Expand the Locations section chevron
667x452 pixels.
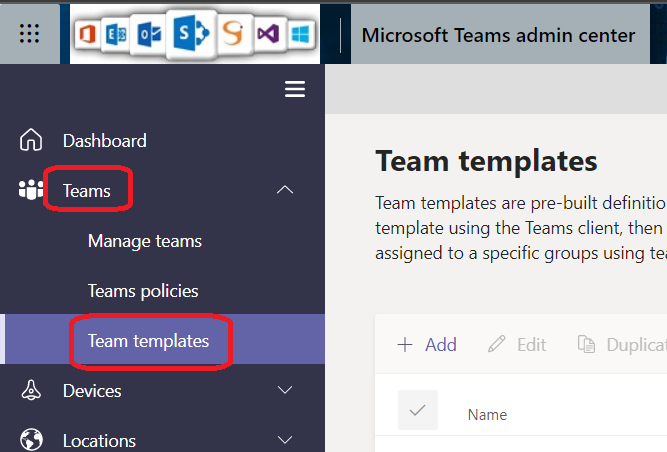click(285, 439)
